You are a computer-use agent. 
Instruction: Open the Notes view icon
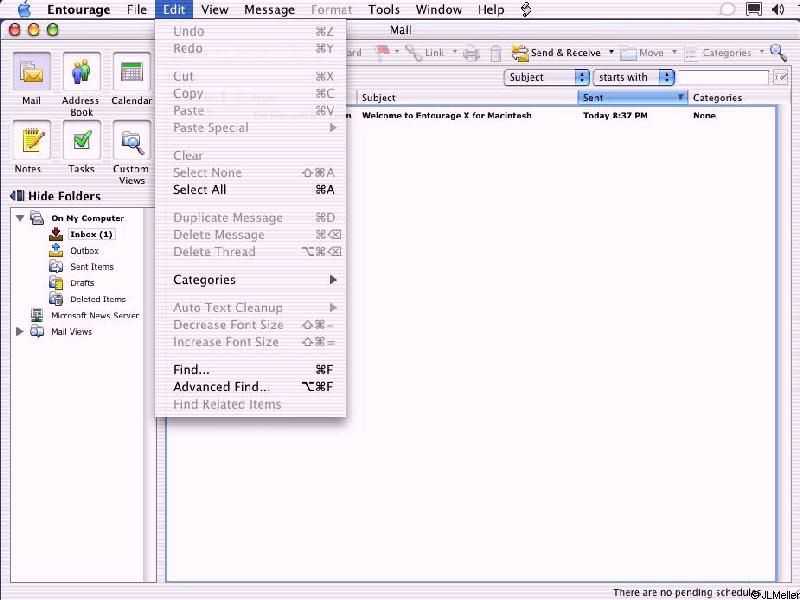tap(31, 140)
